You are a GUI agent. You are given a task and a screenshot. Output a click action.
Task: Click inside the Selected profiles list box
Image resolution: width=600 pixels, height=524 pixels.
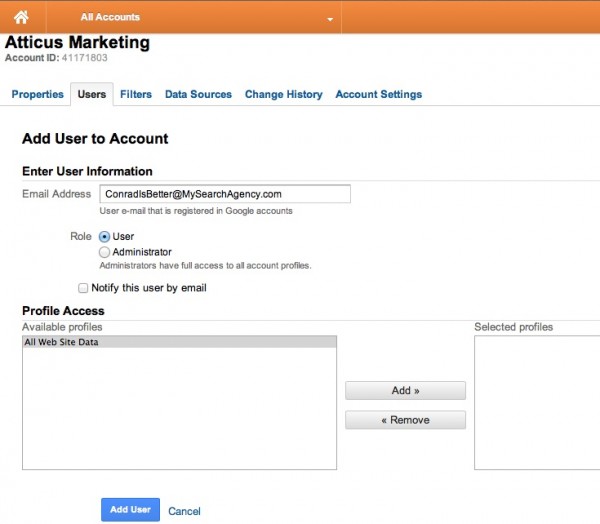pos(537,403)
